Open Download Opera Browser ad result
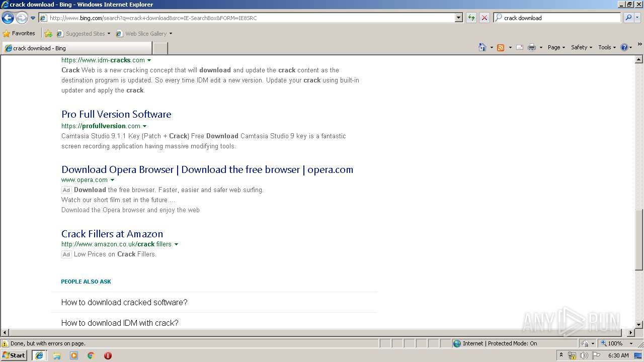The image size is (644, 362). click(x=207, y=169)
